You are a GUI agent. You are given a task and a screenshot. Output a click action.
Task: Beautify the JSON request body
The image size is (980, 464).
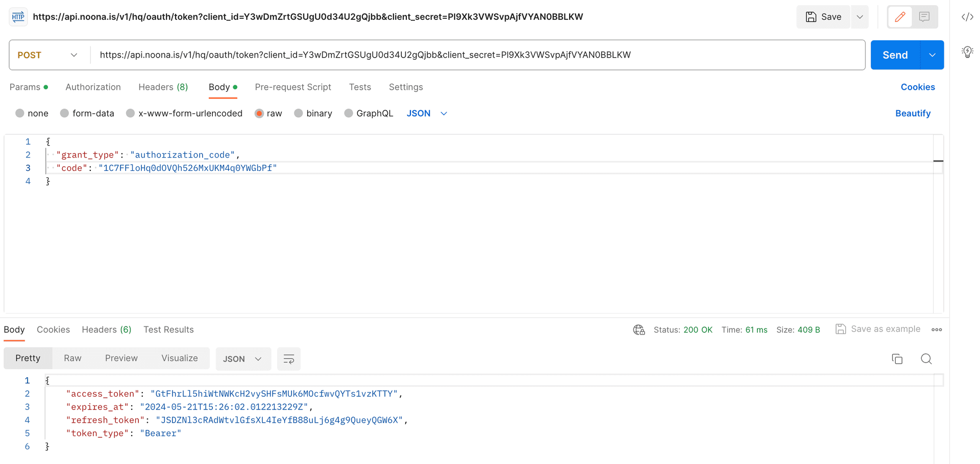point(913,113)
